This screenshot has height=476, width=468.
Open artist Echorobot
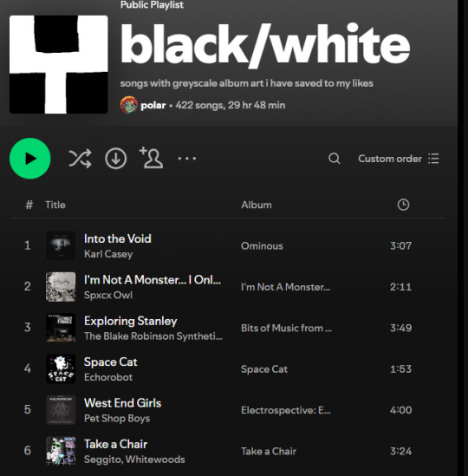tap(108, 377)
